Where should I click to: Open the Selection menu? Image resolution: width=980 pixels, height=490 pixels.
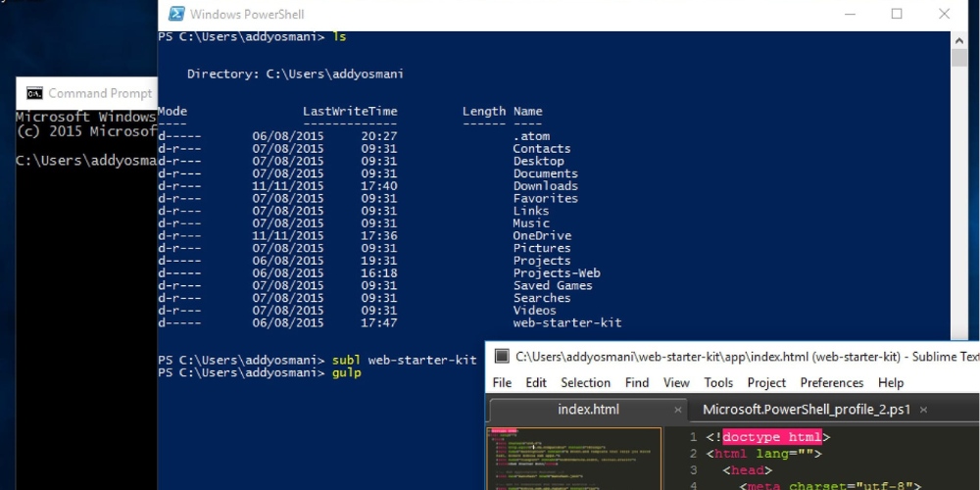click(x=585, y=383)
